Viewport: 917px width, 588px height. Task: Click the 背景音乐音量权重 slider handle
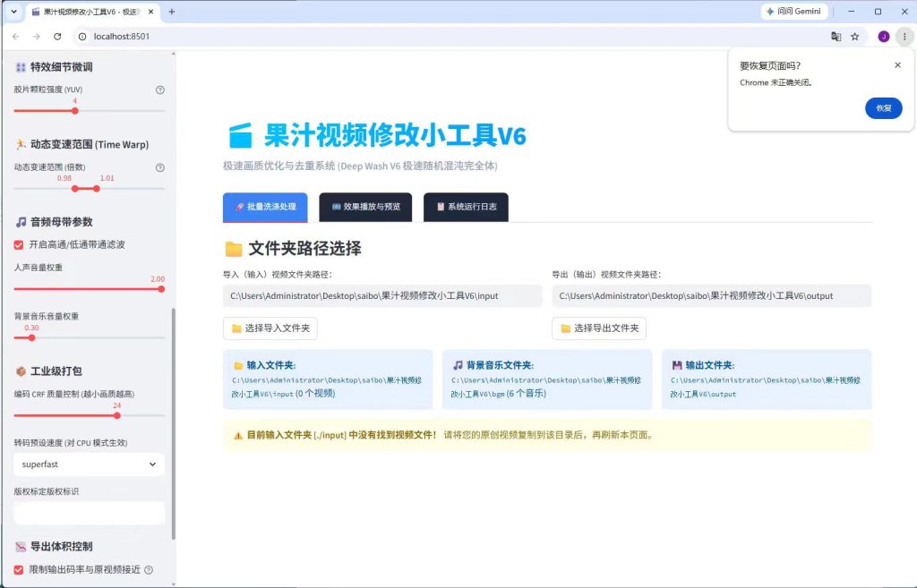click(31, 337)
